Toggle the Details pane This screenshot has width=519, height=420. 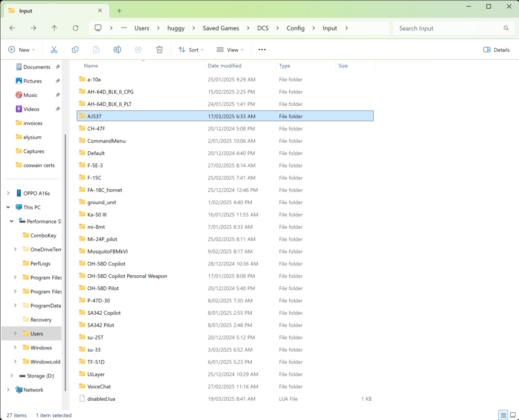pyautogui.click(x=496, y=50)
